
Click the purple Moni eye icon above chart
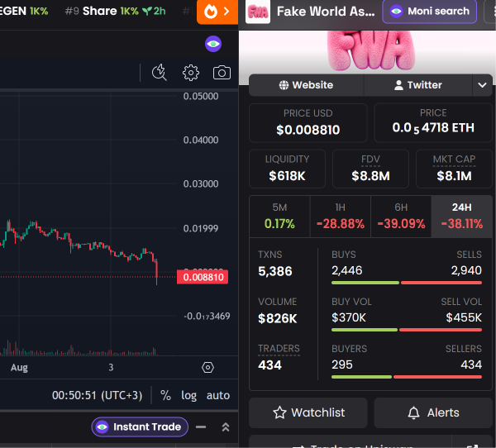[213, 44]
